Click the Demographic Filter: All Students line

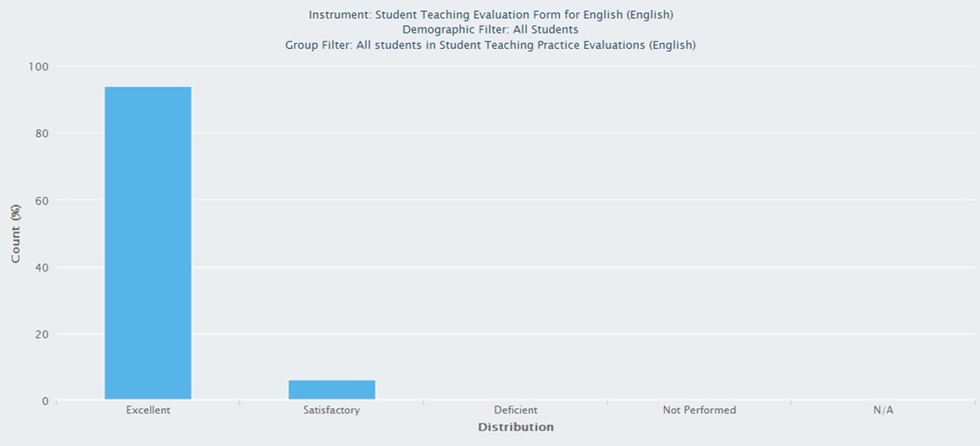491,29
